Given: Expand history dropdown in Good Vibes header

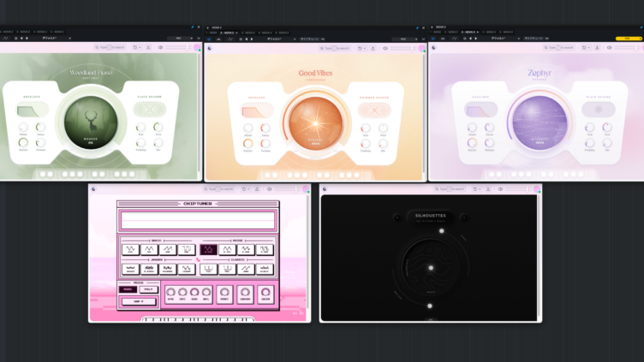Looking at the screenshot, I should click(364, 49).
